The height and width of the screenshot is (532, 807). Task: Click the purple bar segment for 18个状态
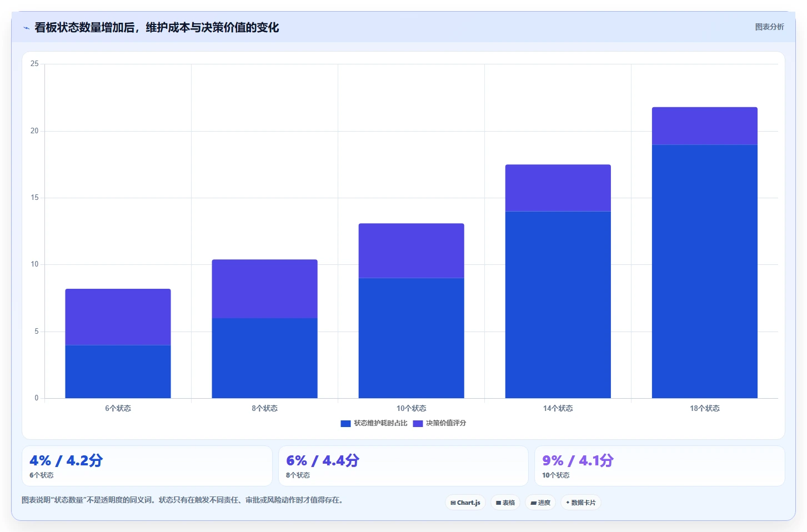coord(704,126)
